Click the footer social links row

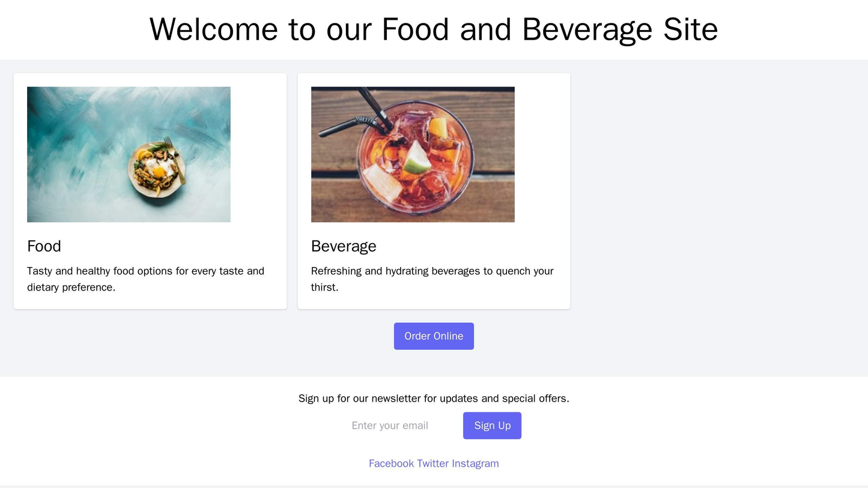click(x=434, y=463)
